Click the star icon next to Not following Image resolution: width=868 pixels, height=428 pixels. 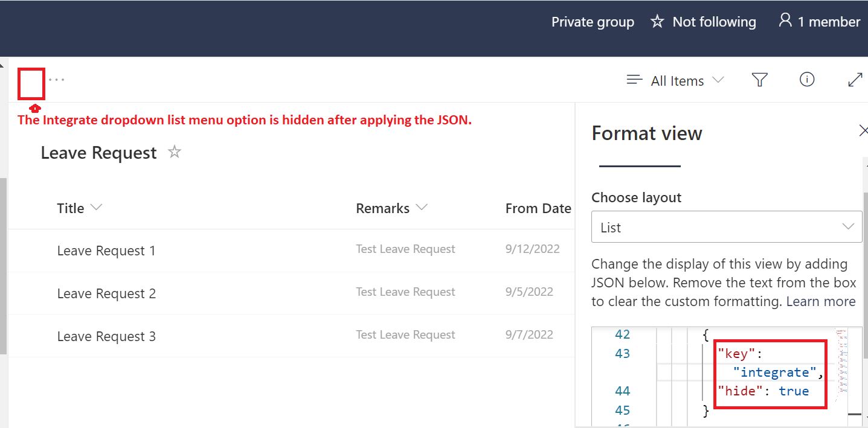coord(657,22)
